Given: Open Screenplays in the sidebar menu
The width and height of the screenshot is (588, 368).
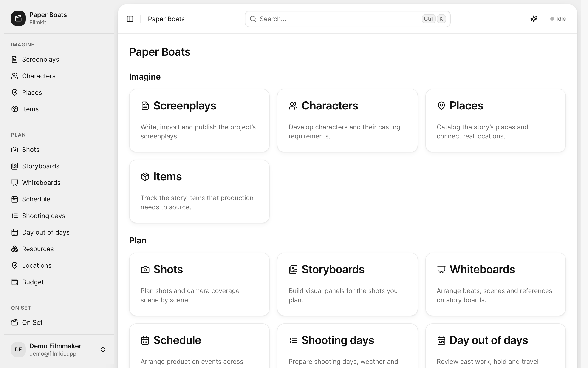Looking at the screenshot, I should (x=59, y=59).
